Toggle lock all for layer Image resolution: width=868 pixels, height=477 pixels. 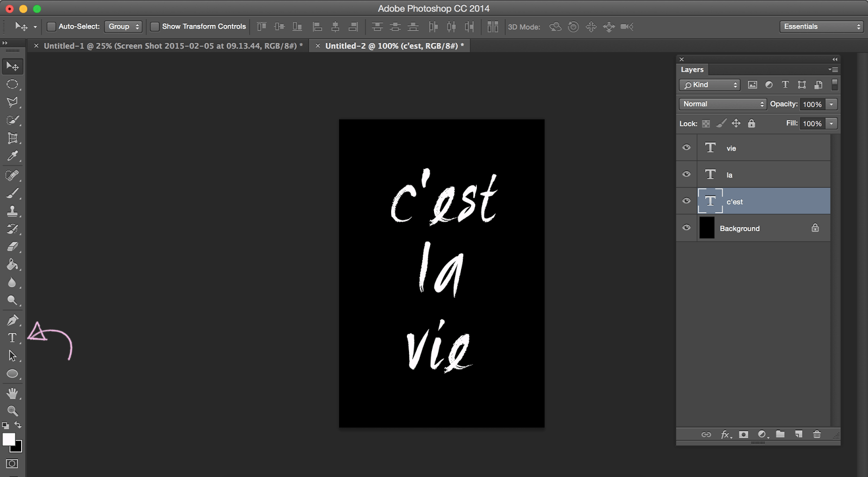[751, 124]
